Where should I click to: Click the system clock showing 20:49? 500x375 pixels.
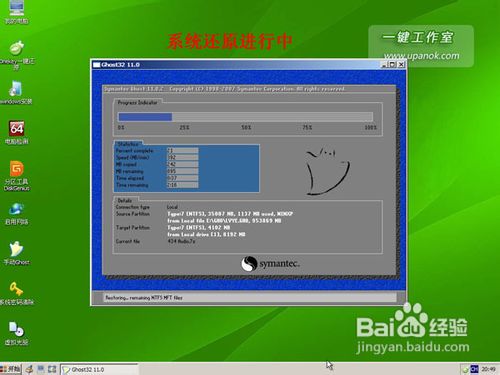point(488,369)
